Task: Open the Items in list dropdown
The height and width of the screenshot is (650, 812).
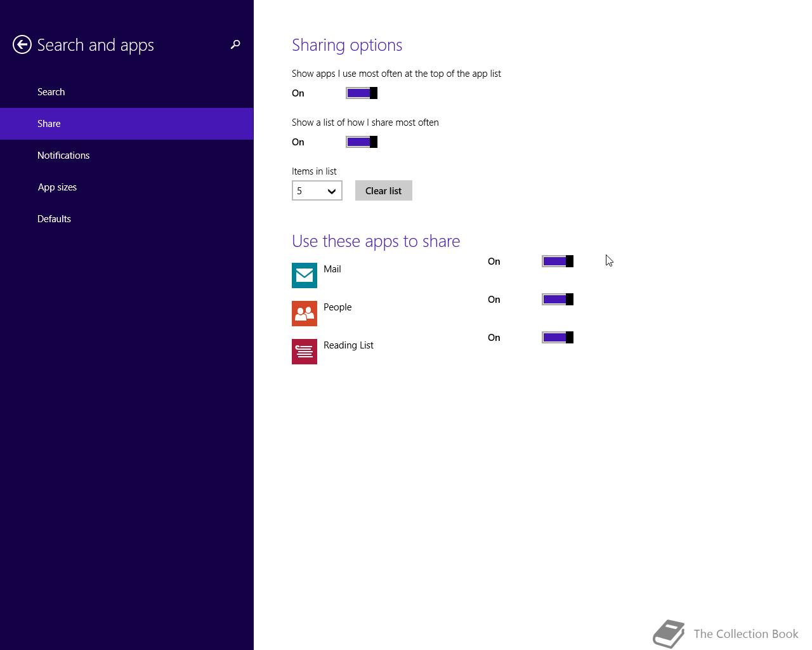Action: (317, 190)
